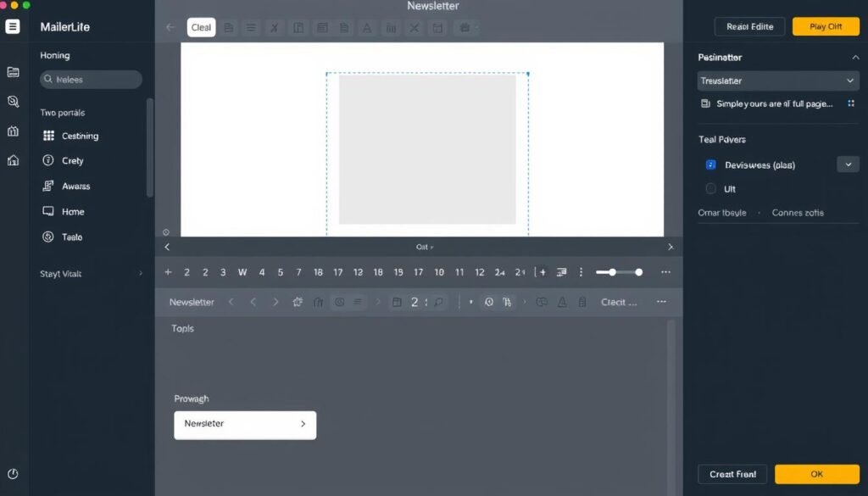Click the Kelees search field in the sidebar
Image resolution: width=868 pixels, height=496 pixels.
coord(90,79)
